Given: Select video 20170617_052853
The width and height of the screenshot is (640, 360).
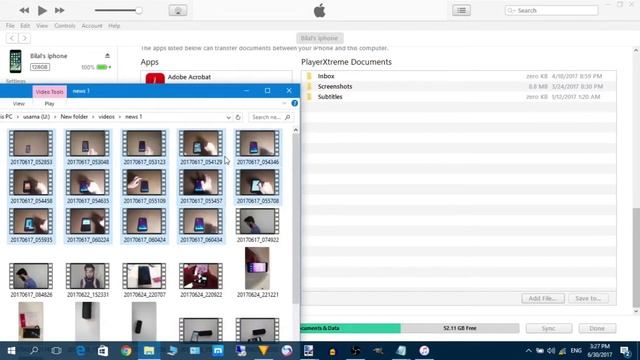Looking at the screenshot, I should pos(31,147).
